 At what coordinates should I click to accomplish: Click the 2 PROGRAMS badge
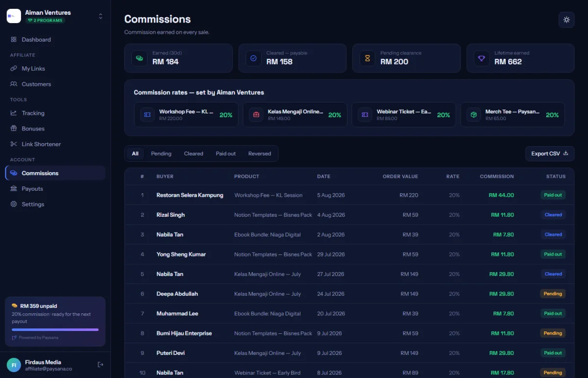coord(45,21)
